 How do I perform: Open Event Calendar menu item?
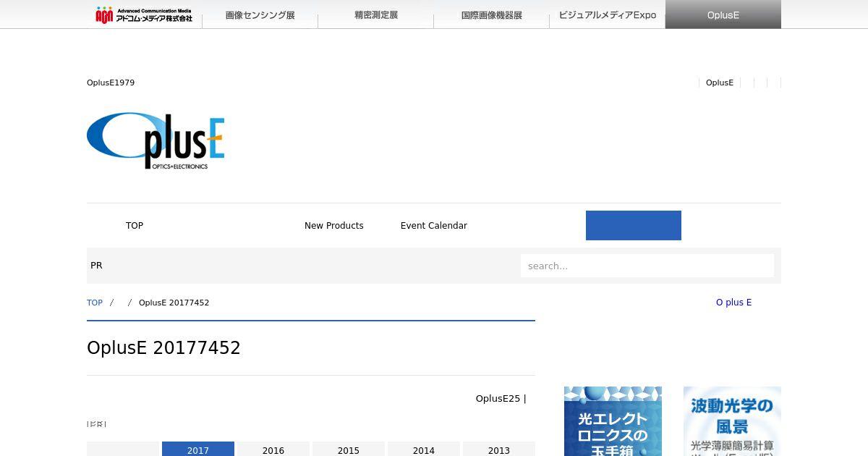coord(434,226)
